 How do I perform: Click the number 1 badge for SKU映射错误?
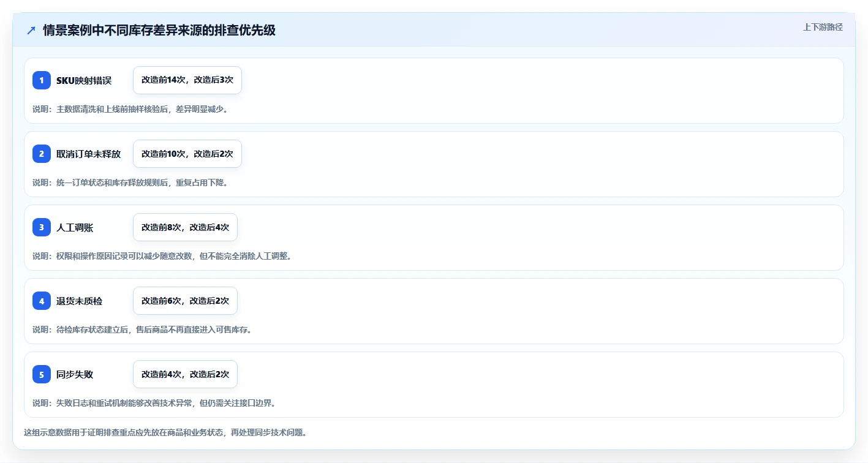tap(42, 80)
